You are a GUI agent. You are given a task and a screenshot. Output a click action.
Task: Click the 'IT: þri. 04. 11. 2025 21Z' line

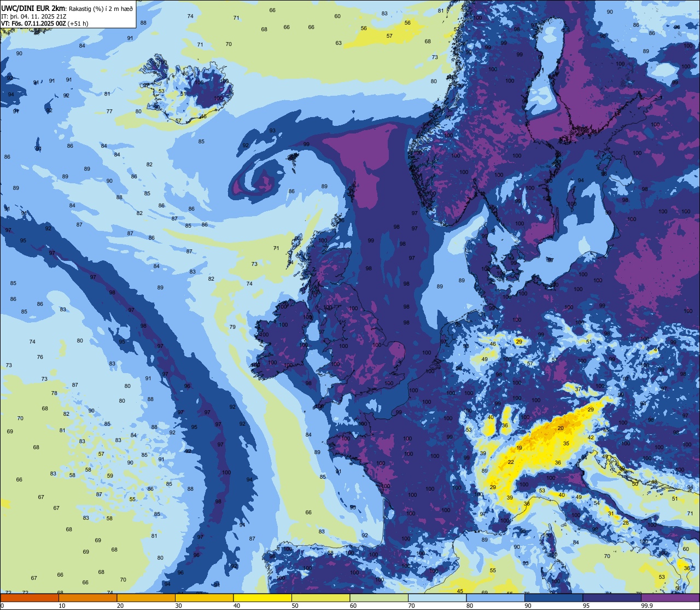pyautogui.click(x=34, y=16)
